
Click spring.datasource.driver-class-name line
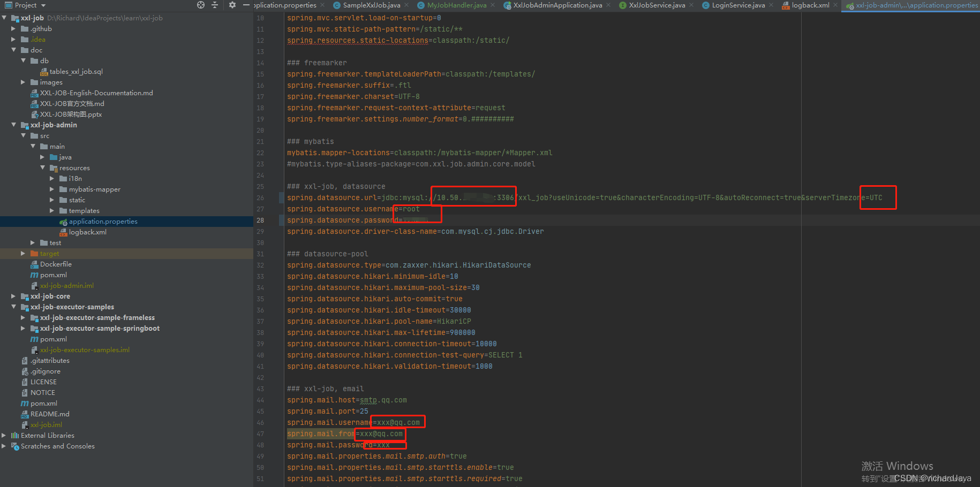(x=415, y=231)
